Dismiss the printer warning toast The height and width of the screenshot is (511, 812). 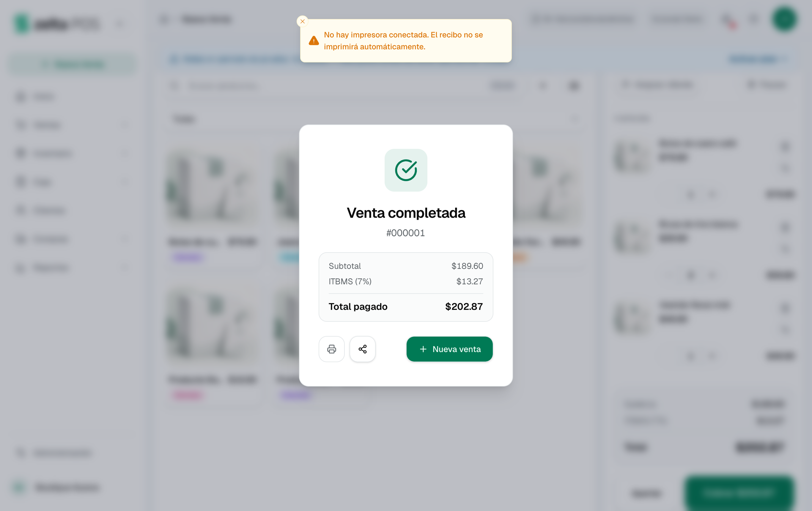coord(302,21)
